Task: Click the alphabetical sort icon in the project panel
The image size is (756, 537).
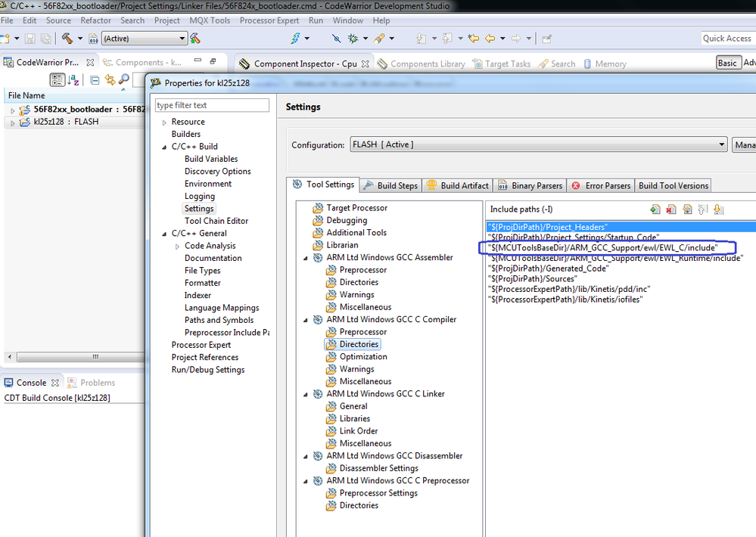Action: click(x=73, y=80)
